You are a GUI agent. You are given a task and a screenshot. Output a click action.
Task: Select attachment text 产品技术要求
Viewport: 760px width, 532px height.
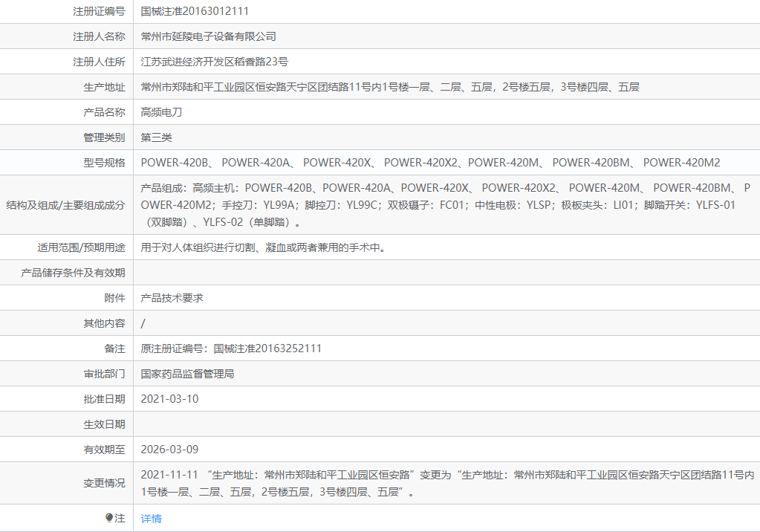pos(172,298)
